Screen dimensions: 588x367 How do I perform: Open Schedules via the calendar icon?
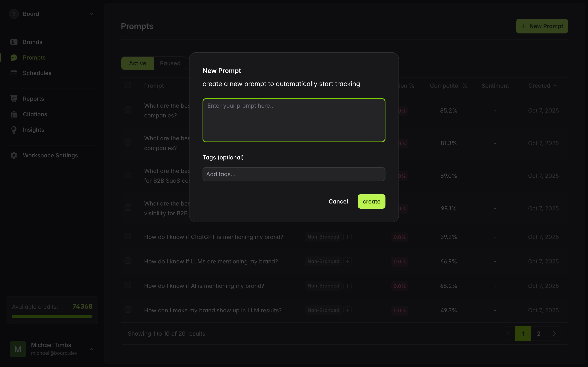pos(14,73)
